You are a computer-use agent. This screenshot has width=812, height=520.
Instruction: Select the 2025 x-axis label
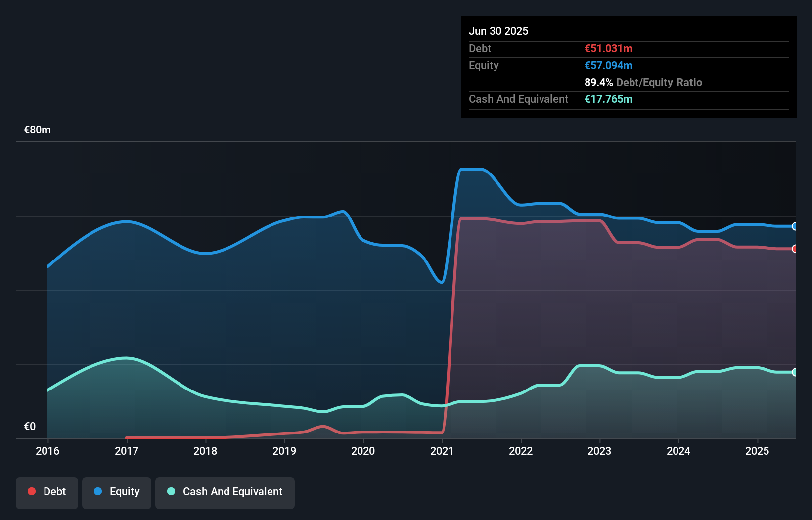(x=757, y=451)
